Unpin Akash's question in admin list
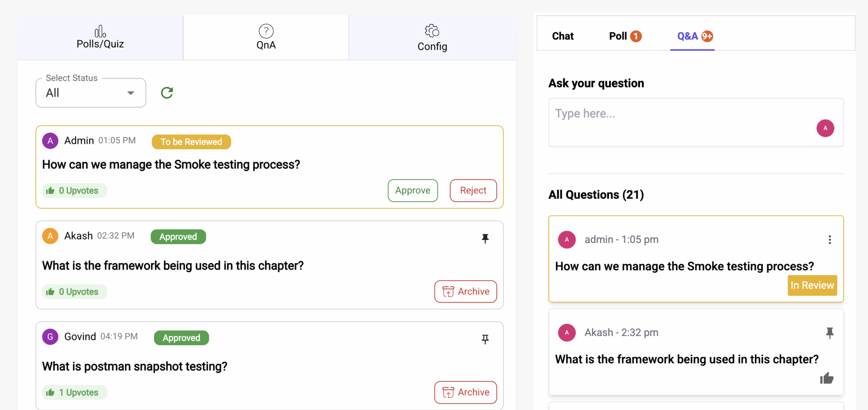The width and height of the screenshot is (868, 410). (485, 239)
